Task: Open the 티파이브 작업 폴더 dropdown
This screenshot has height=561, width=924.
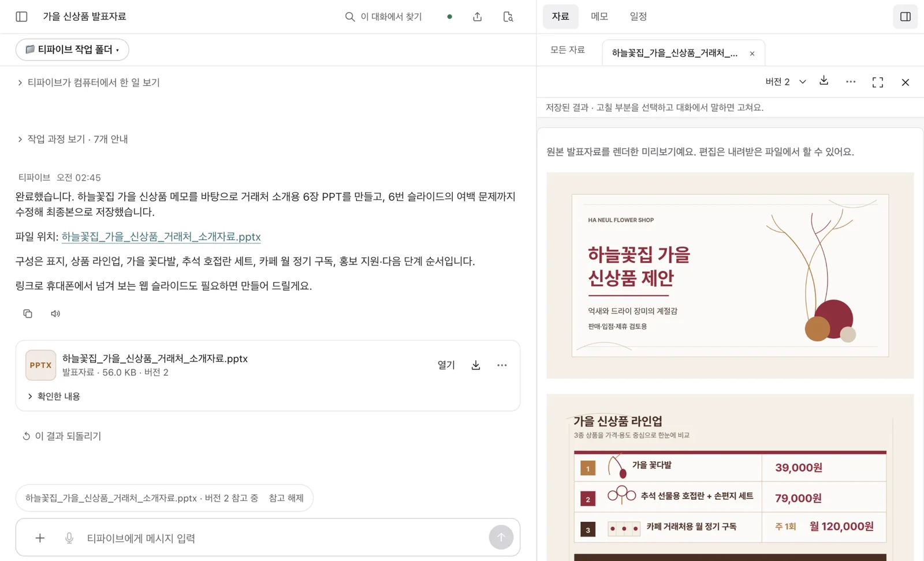Action: click(72, 50)
